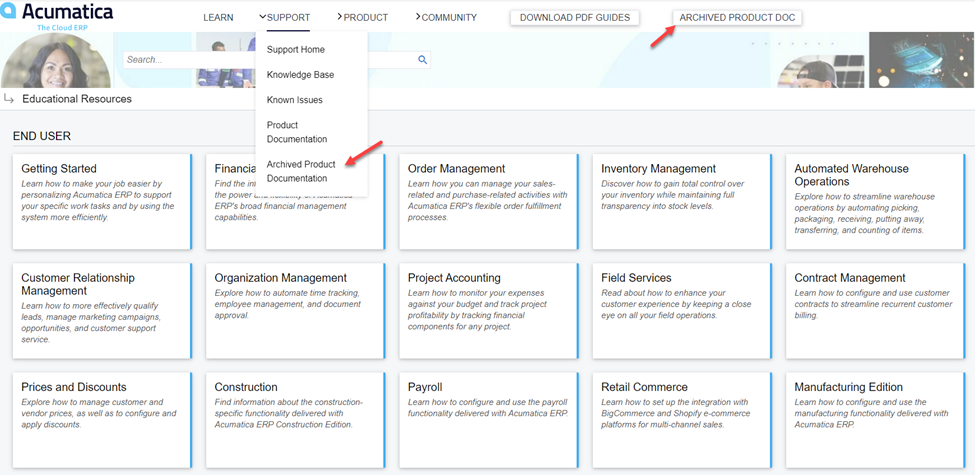Open the Order Management card
Image resolution: width=975 pixels, height=475 pixels.
489,202
